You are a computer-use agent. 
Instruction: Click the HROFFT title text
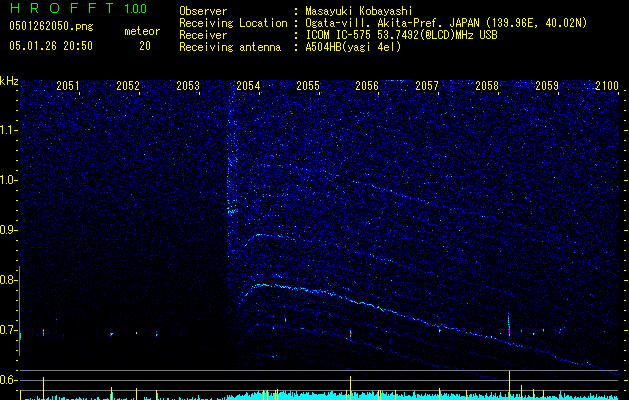tap(62, 8)
